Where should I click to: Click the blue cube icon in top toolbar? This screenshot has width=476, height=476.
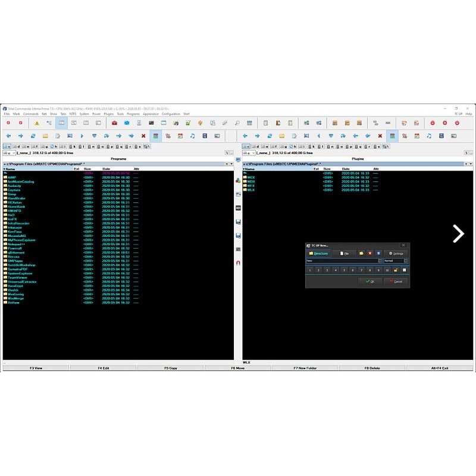click(x=127, y=123)
